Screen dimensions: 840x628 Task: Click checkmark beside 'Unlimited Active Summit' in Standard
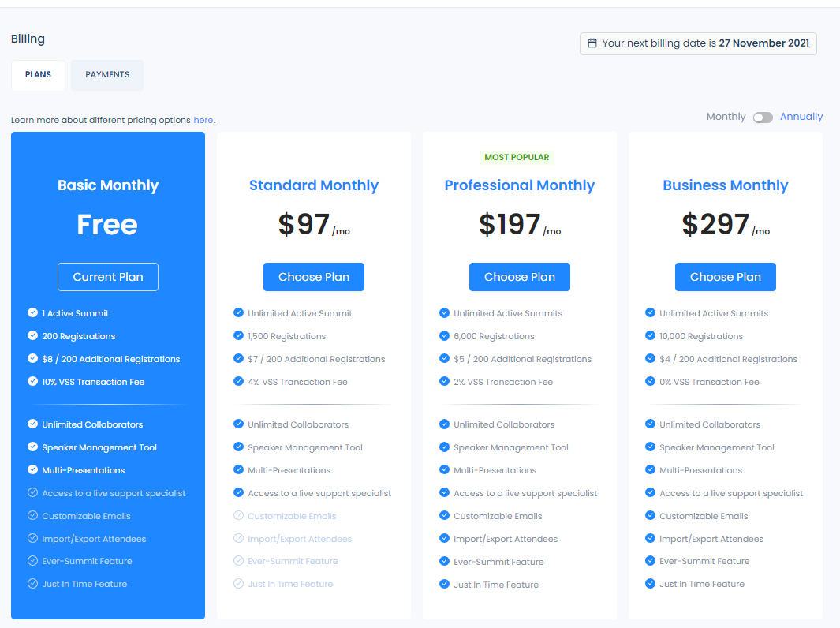(238, 312)
